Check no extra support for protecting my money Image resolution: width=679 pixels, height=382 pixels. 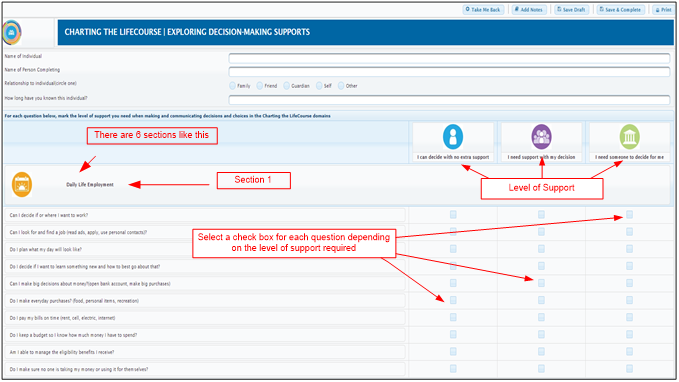[x=453, y=369]
